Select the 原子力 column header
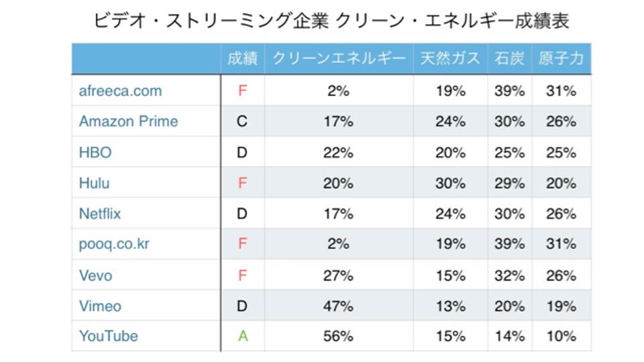 [561, 58]
